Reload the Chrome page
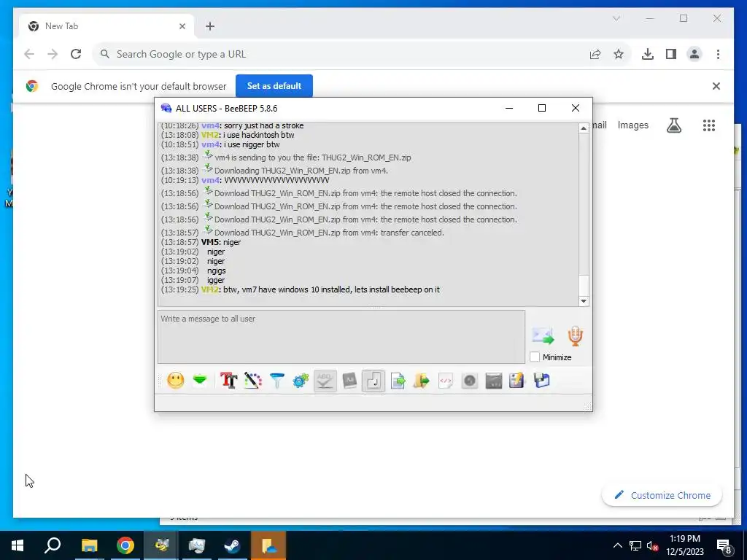The image size is (747, 560). (76, 54)
